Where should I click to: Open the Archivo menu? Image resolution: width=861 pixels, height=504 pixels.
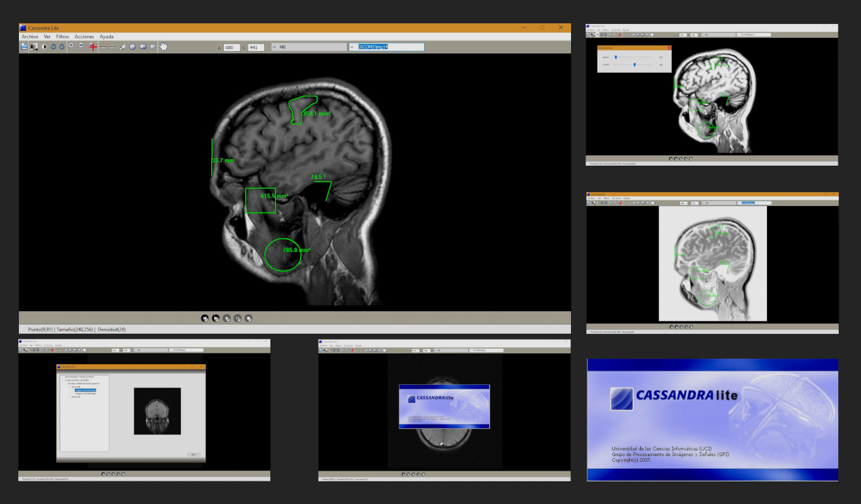pos(30,37)
